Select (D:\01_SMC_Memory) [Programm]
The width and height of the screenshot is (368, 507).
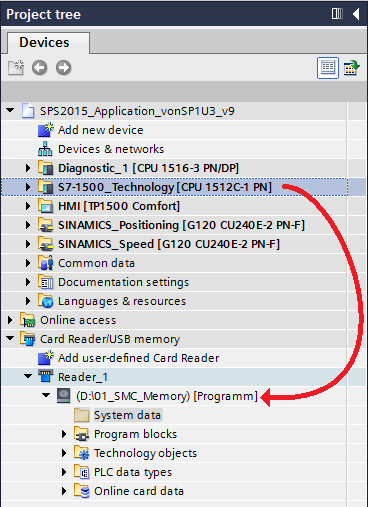tap(167, 396)
